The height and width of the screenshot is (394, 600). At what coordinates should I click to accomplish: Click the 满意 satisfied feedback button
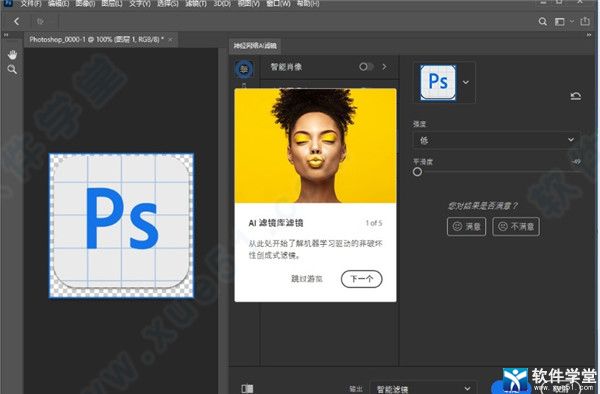(x=466, y=226)
